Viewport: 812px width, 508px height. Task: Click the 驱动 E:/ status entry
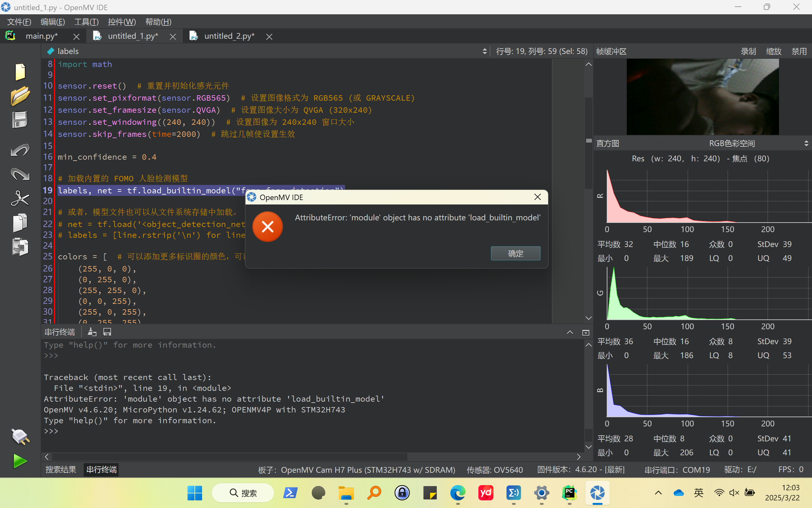(x=740, y=470)
